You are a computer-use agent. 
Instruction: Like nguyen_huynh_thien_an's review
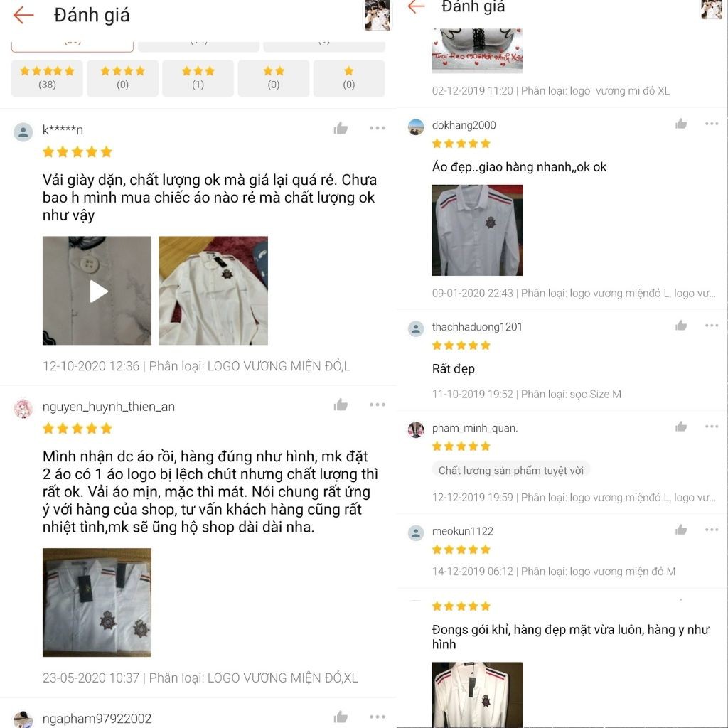pos(341,405)
